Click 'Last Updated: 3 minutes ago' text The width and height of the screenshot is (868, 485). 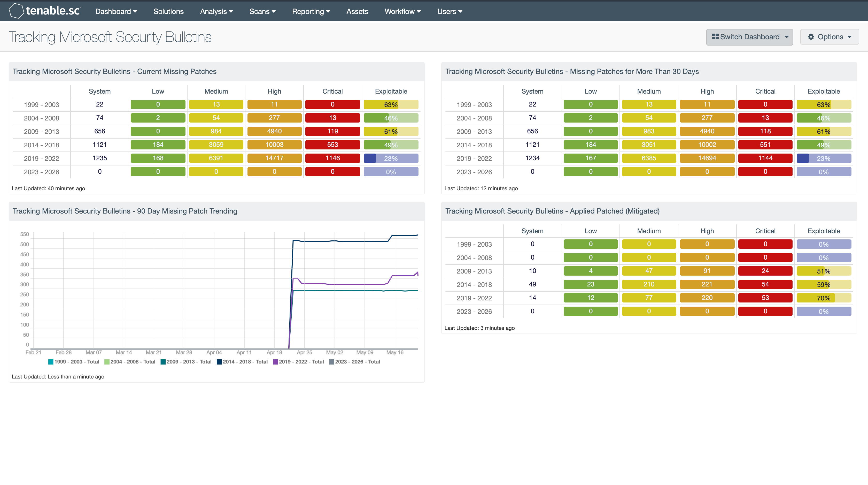[x=479, y=328]
